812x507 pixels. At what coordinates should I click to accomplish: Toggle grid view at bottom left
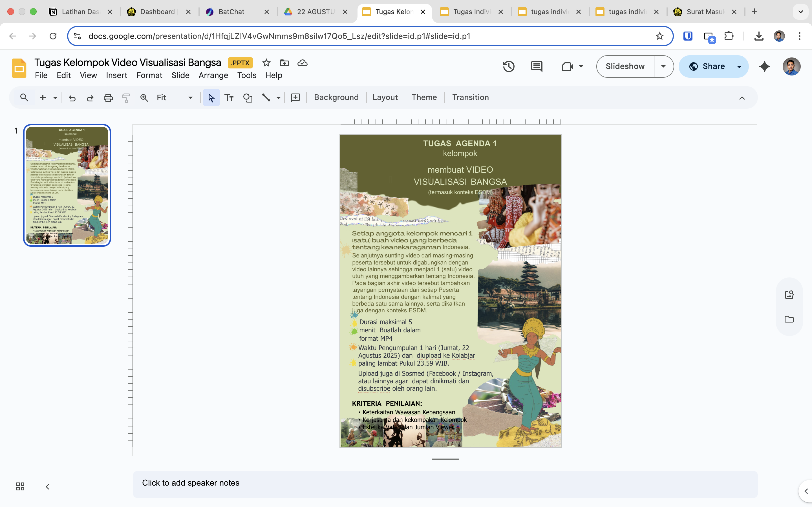click(20, 486)
